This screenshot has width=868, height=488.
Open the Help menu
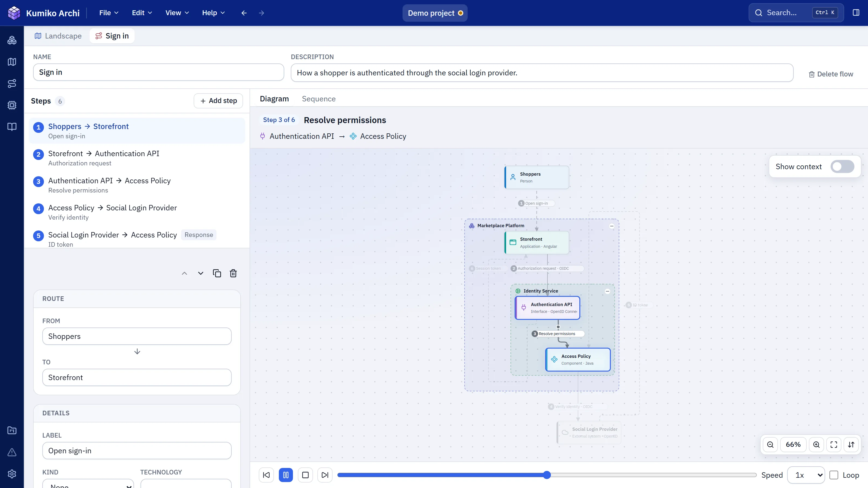[213, 13]
